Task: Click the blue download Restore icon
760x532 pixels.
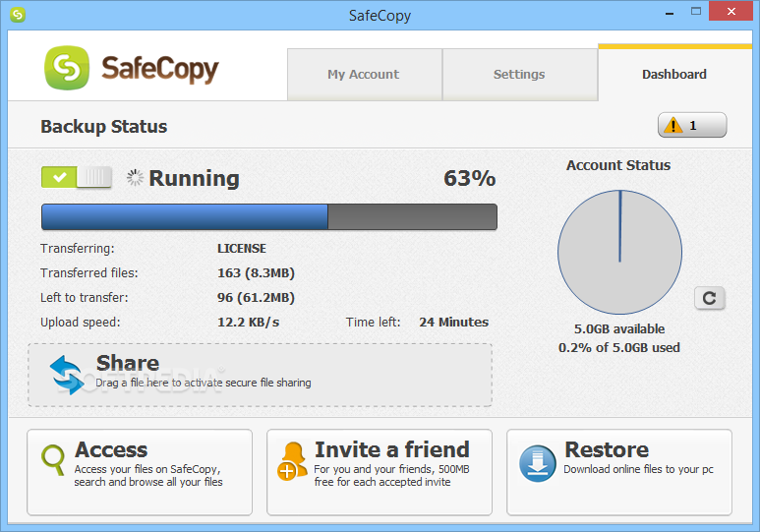Action: click(x=538, y=463)
